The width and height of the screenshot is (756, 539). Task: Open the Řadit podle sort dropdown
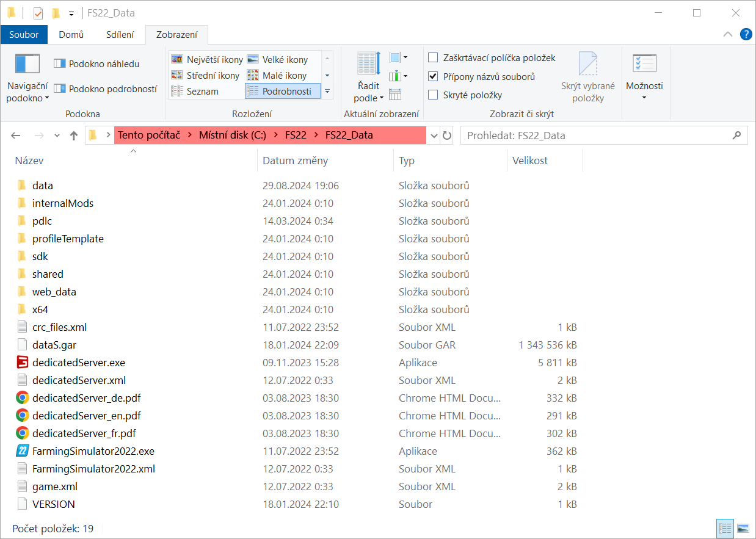point(368,77)
